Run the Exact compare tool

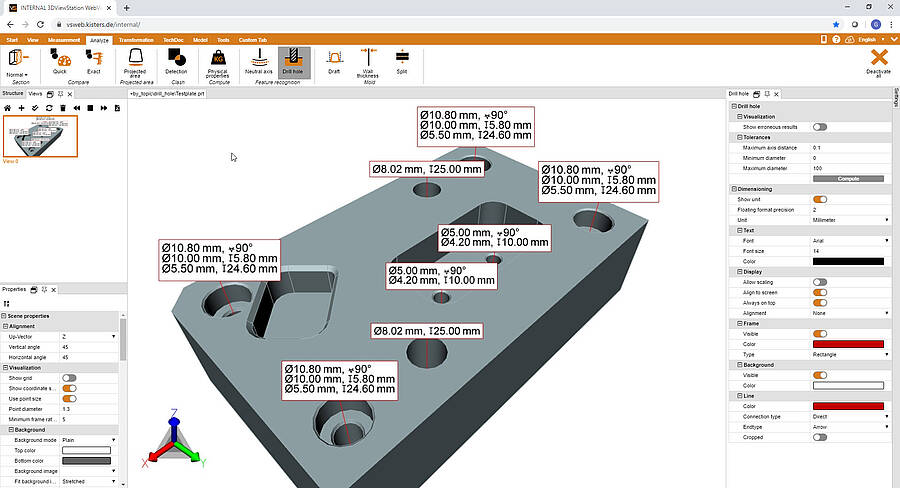tap(94, 61)
